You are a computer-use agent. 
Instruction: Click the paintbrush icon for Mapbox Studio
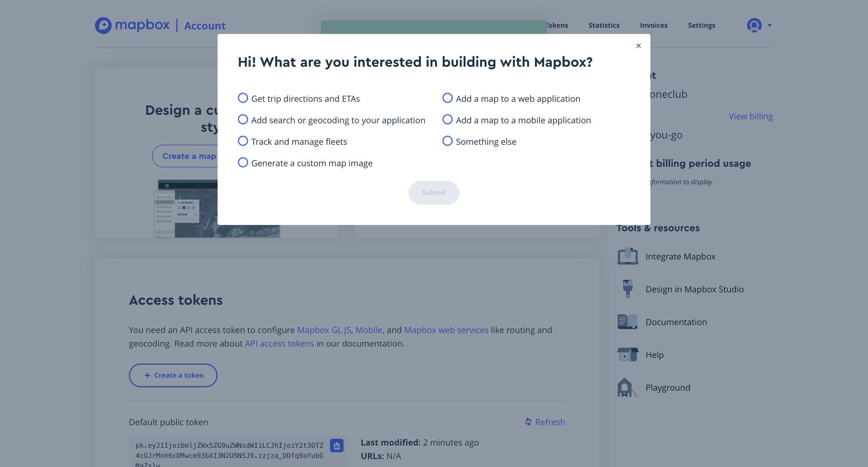tap(627, 289)
